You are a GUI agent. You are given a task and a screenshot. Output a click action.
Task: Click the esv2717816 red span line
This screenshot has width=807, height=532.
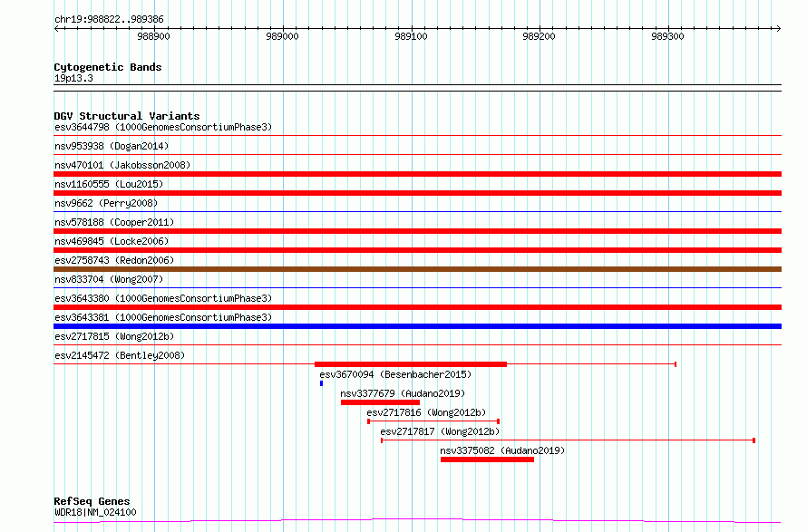pyautogui.click(x=433, y=421)
